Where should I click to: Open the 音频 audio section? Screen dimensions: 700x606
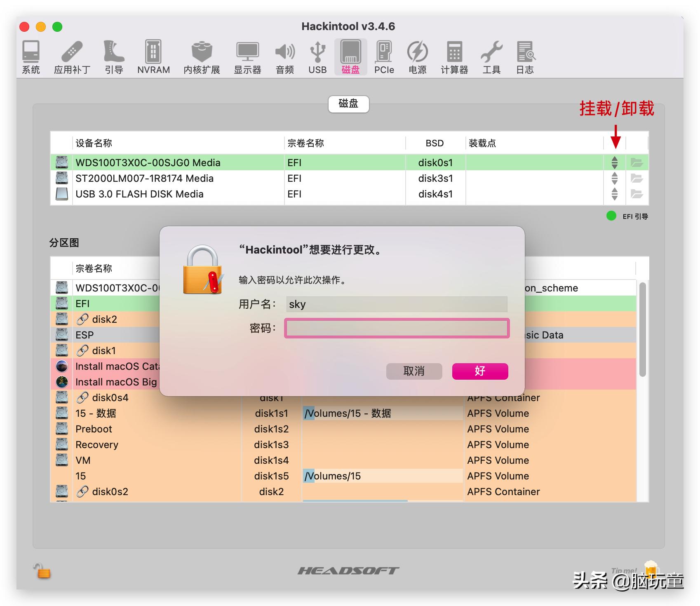pyautogui.click(x=285, y=57)
